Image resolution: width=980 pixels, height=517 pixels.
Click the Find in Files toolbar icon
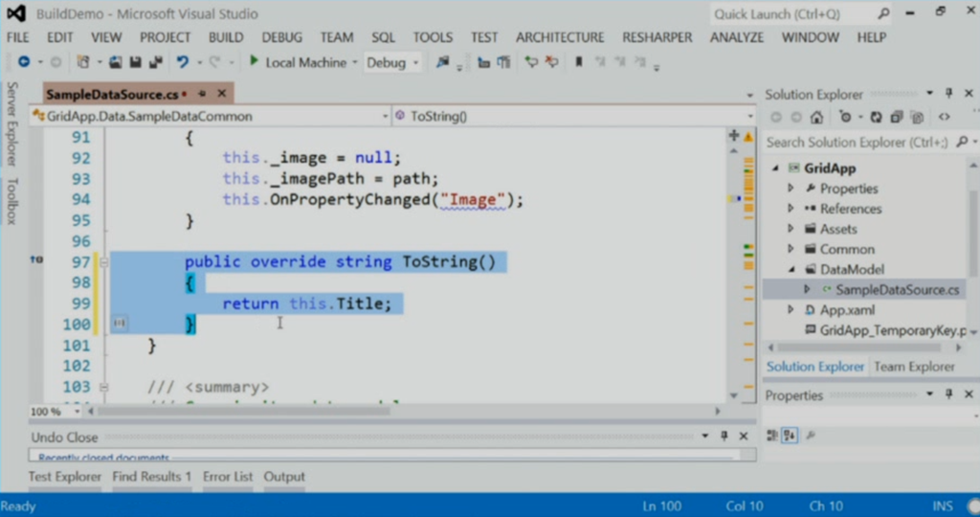[x=442, y=62]
